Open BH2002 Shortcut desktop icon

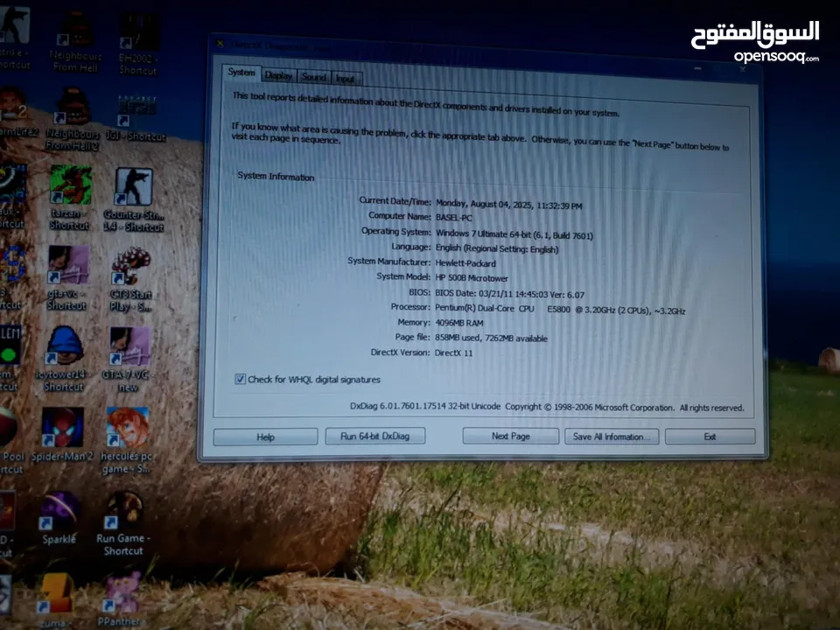[x=138, y=44]
